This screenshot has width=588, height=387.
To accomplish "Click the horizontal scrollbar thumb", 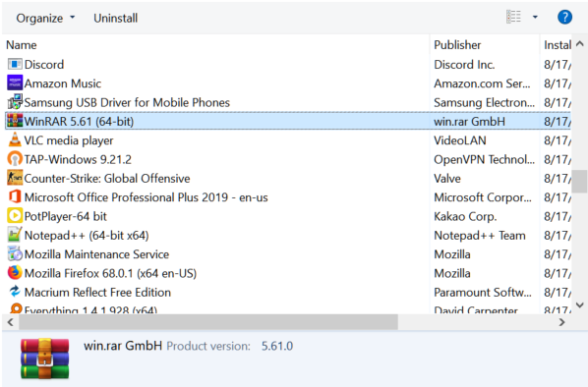I will (208, 322).
